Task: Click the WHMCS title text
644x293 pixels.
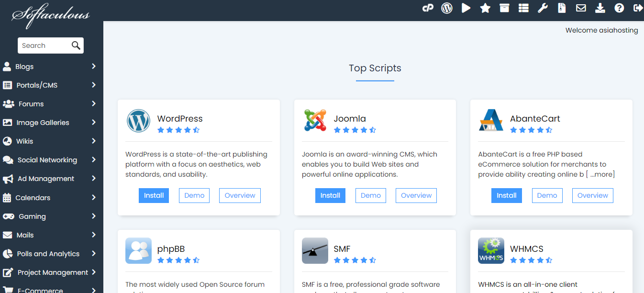Action: tap(527, 249)
